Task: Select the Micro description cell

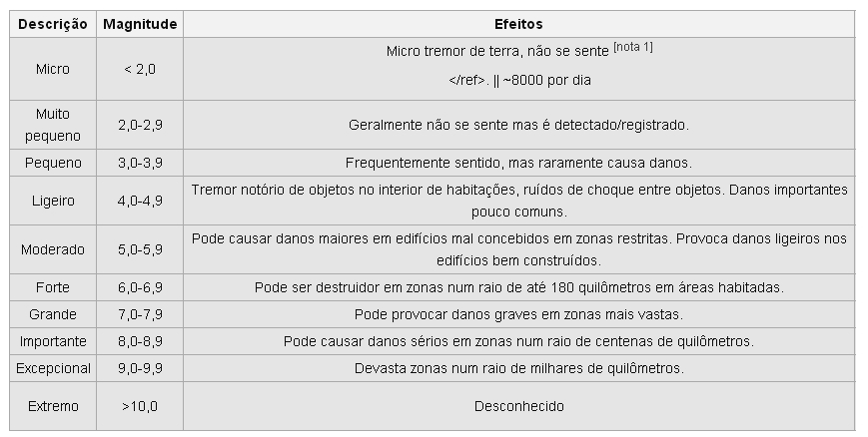Action: (53, 69)
